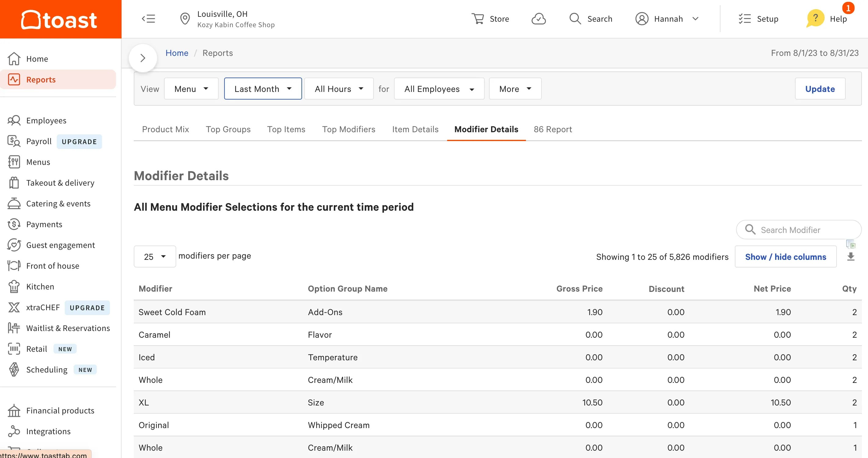The height and width of the screenshot is (458, 868).
Task: Switch to the Top Items tab
Action: (286, 129)
